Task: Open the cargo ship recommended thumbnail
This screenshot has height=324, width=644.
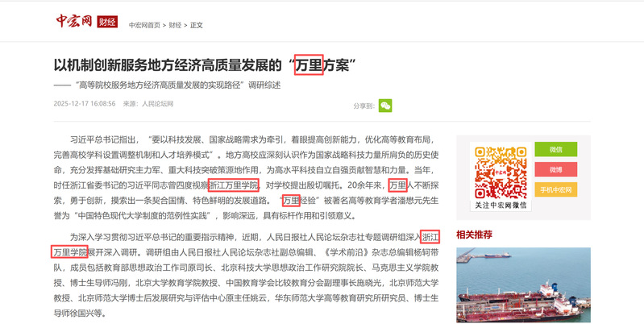Action: click(523, 285)
